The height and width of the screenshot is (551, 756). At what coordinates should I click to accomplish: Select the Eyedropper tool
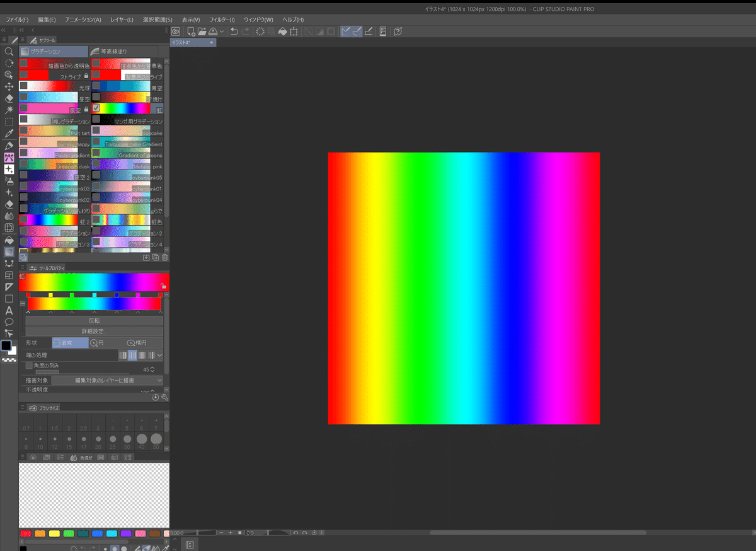9,134
